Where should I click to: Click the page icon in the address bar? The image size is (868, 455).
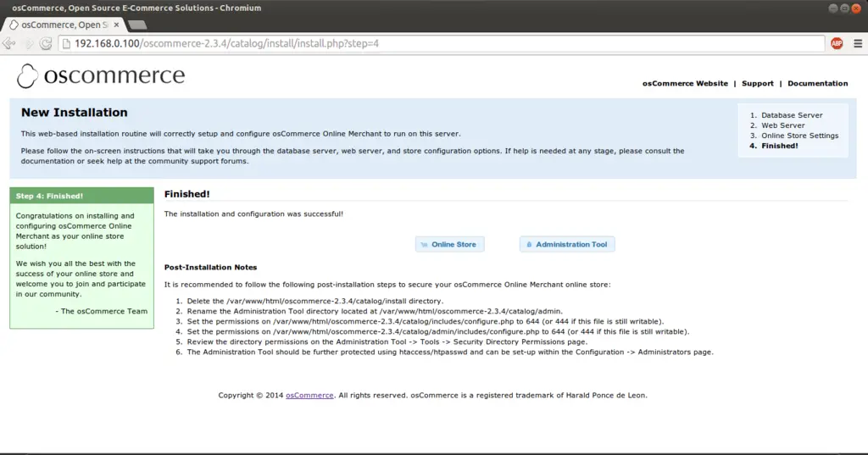[66, 44]
